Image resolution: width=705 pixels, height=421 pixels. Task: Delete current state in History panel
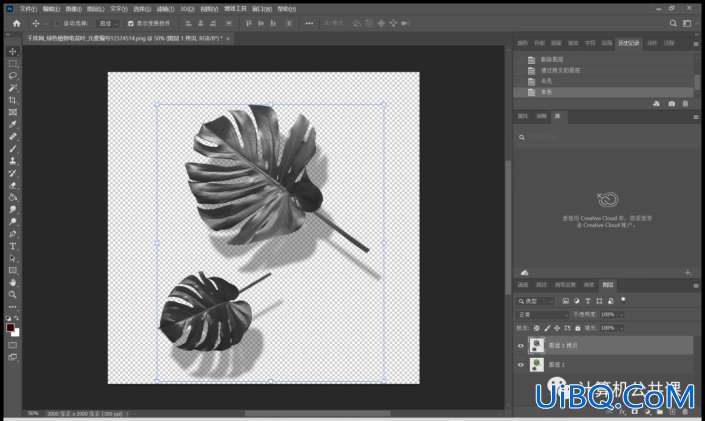coord(685,103)
